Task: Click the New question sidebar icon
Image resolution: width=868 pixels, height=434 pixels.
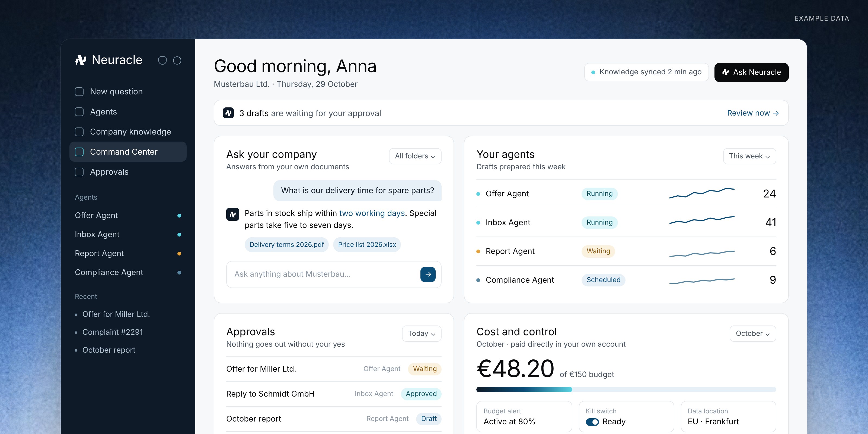Action: click(x=79, y=92)
